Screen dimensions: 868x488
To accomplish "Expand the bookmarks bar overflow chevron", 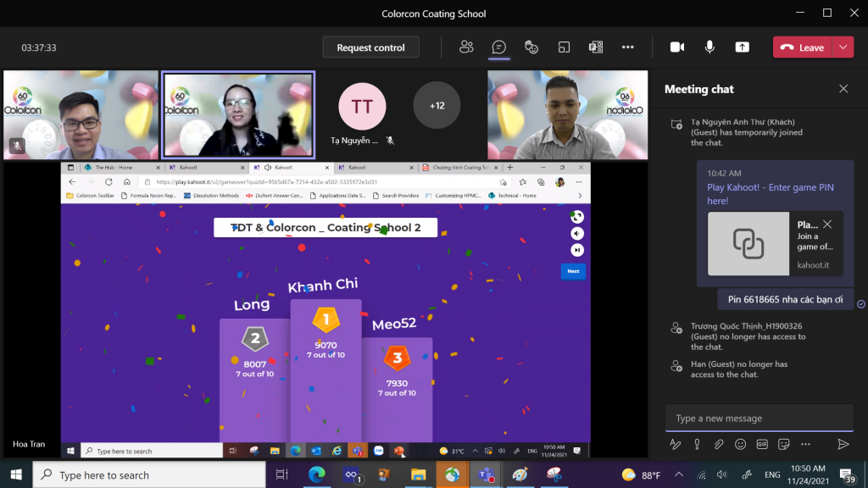I will click(580, 196).
